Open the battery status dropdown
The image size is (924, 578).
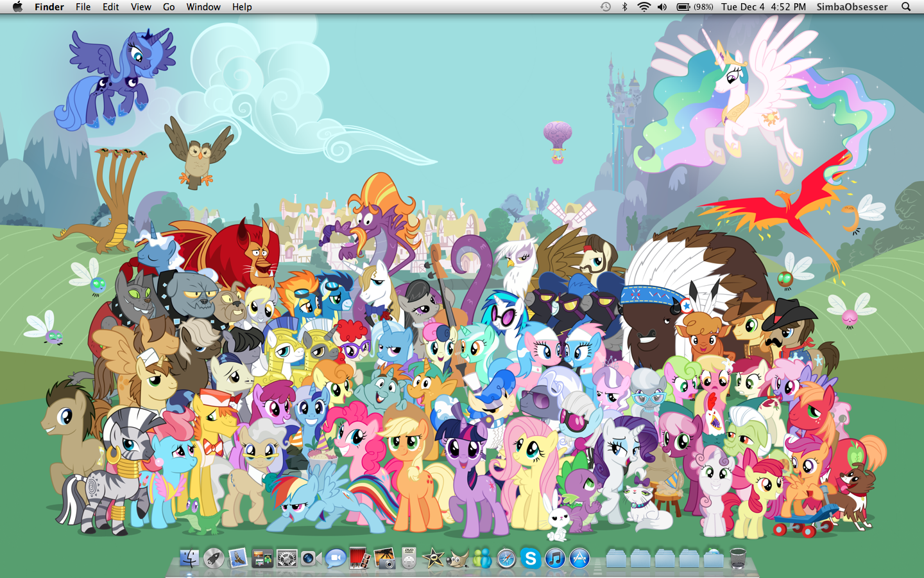click(694, 7)
